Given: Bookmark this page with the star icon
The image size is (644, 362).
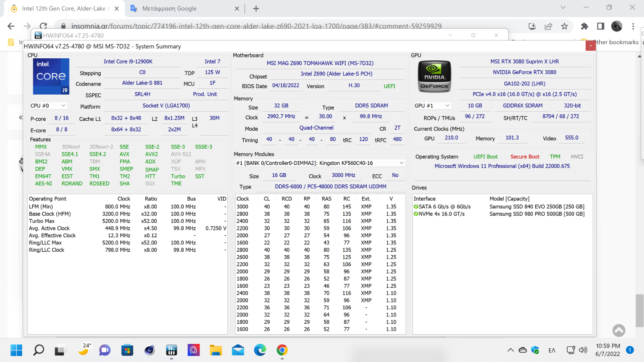Looking at the screenshot, I should point(564,26).
